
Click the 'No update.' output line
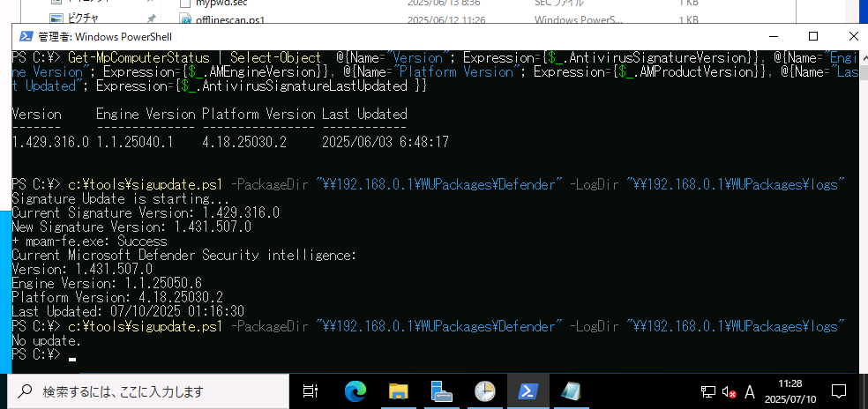click(x=47, y=340)
